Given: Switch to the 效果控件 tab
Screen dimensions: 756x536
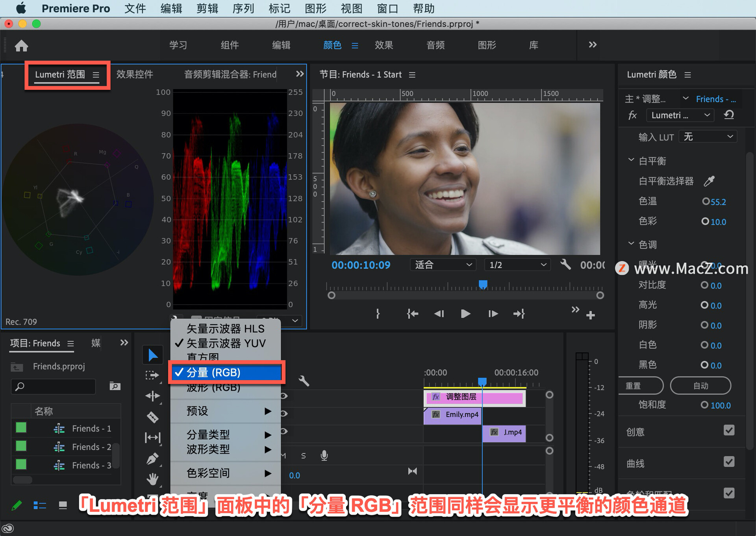Looking at the screenshot, I should tap(134, 74).
